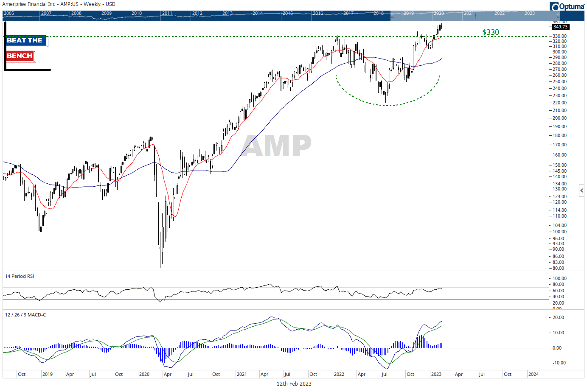
Task: Click the 250.00 price axis label
Action: pyautogui.click(x=560, y=81)
